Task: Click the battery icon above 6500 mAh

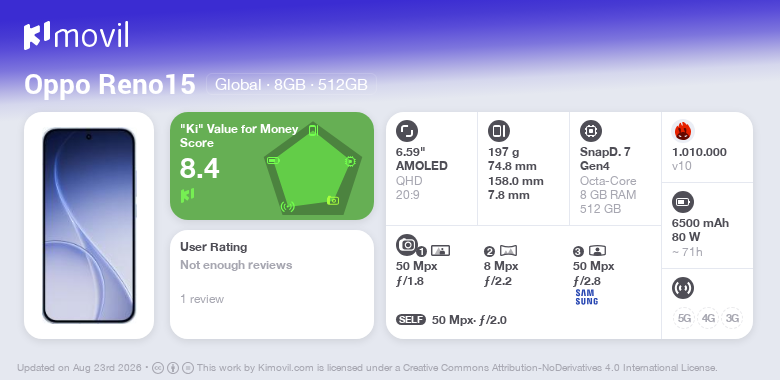Action: (682, 202)
